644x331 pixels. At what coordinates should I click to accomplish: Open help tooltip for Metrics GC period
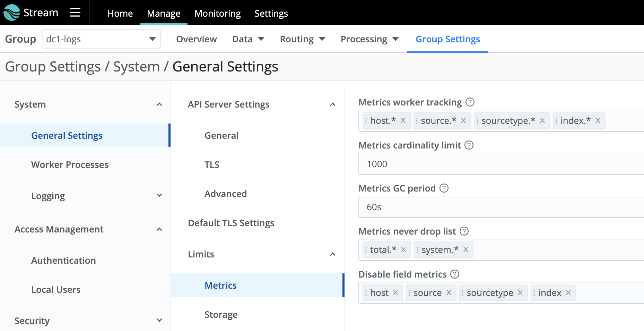tap(444, 188)
